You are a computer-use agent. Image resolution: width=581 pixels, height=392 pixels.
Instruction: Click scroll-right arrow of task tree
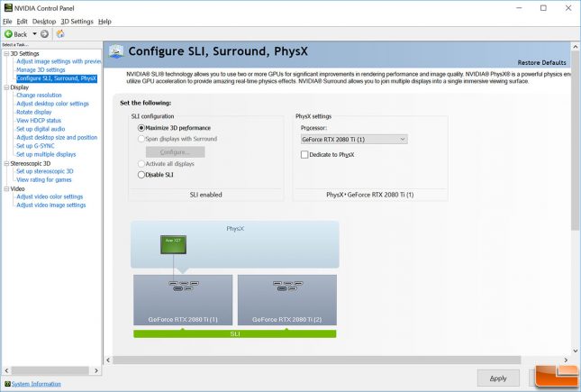[96, 370]
